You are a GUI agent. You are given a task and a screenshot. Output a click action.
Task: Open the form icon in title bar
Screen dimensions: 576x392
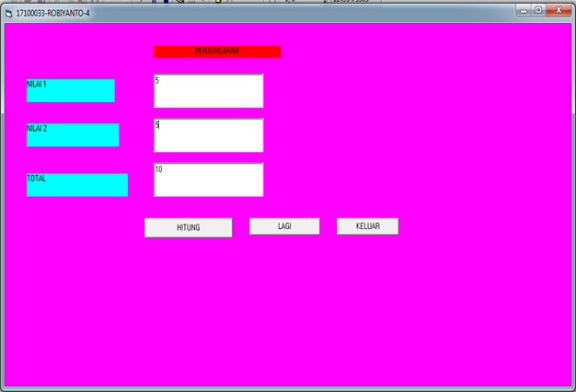[x=9, y=14]
